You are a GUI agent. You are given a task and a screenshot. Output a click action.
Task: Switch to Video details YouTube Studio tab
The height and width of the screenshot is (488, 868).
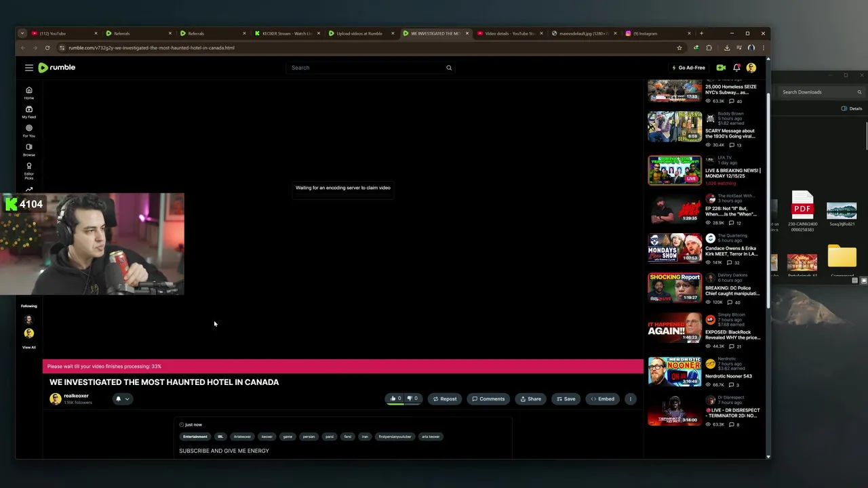click(x=509, y=33)
